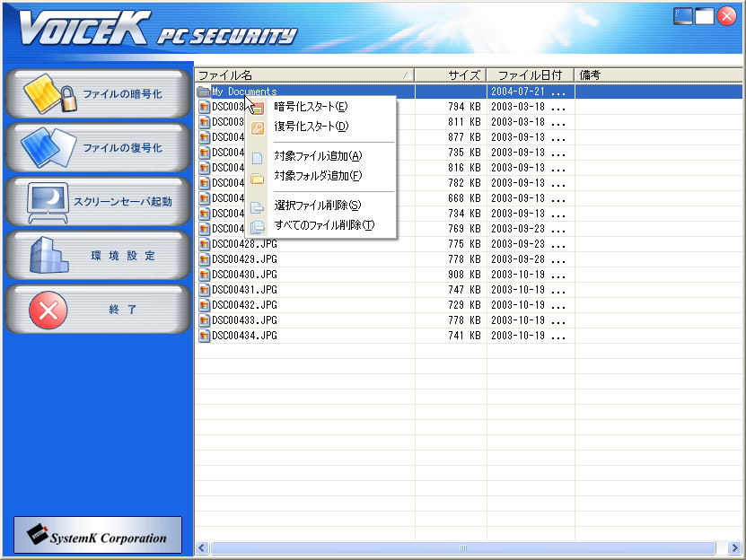Select file DSC00434.JPG
The image size is (746, 560).
tap(244, 336)
